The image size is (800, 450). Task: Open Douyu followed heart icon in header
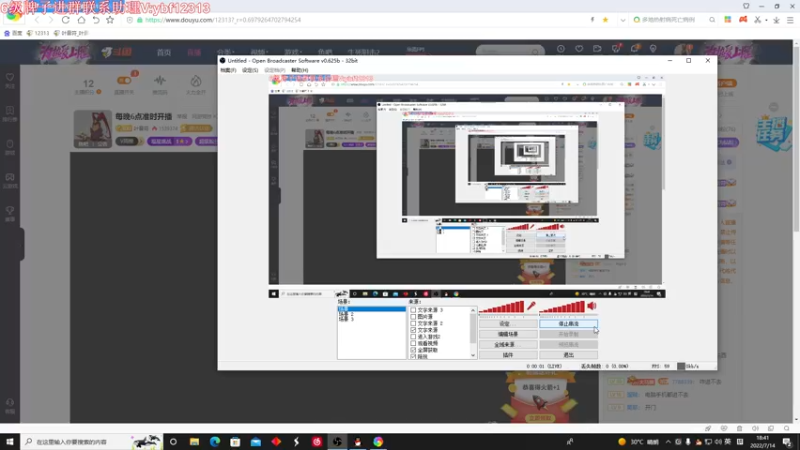579,49
